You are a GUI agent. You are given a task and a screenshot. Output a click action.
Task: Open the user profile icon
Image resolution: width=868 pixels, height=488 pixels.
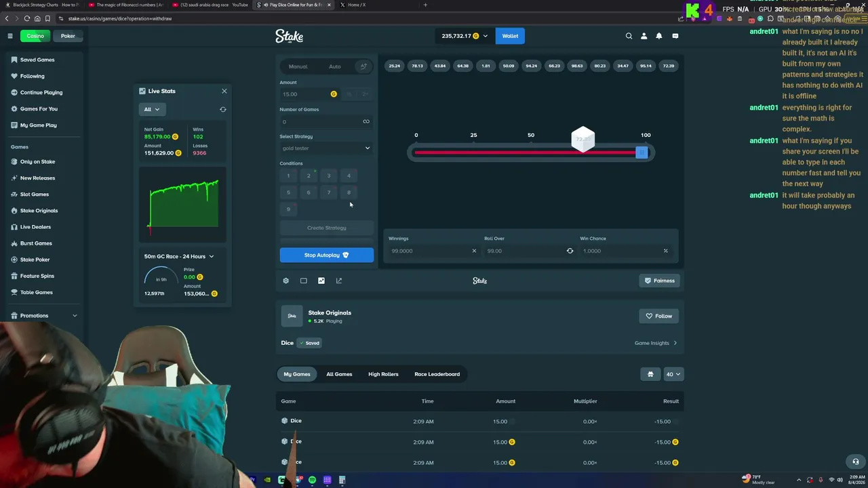tap(644, 36)
